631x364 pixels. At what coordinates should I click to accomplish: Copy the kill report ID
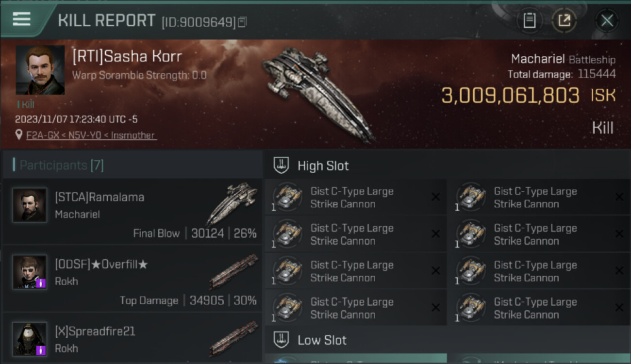click(x=242, y=22)
